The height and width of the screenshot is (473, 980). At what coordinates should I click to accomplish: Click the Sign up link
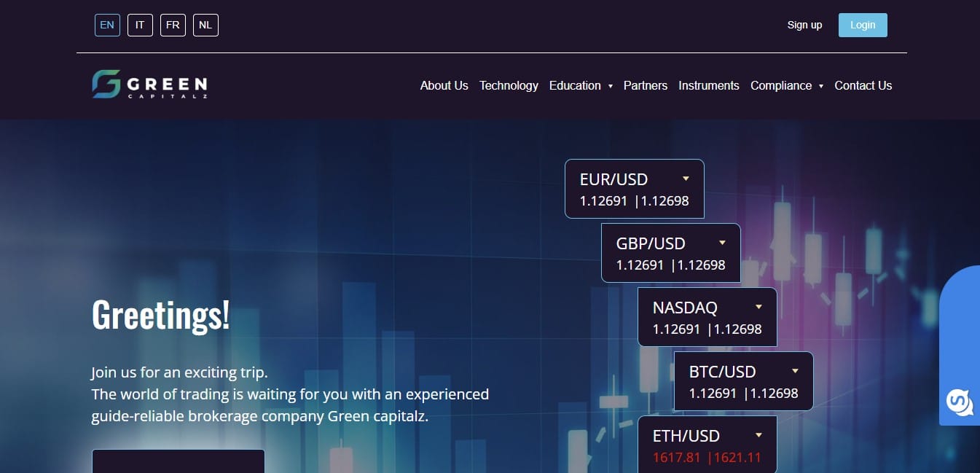coord(804,25)
